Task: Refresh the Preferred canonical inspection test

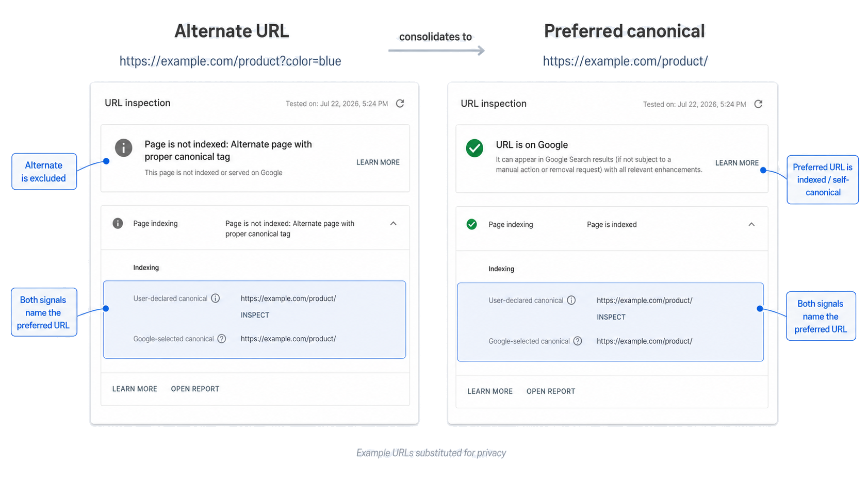Action: [758, 104]
